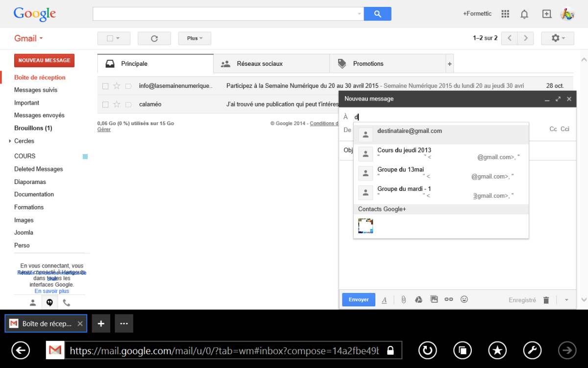This screenshot has height=368, width=588.
Task: Open contacts icon in chat panel
Action: click(x=33, y=303)
